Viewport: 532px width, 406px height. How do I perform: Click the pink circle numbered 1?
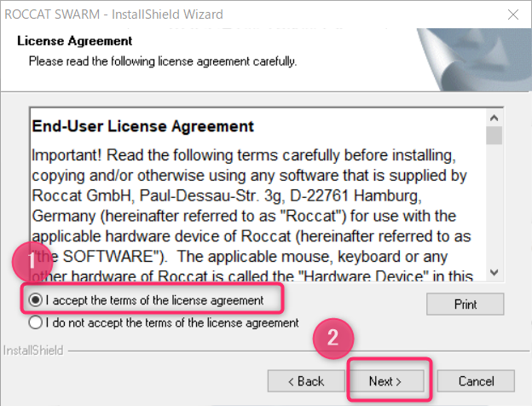[32, 261]
